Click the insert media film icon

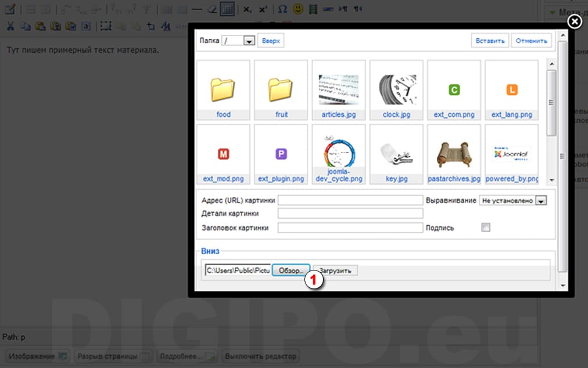pyautogui.click(x=314, y=9)
